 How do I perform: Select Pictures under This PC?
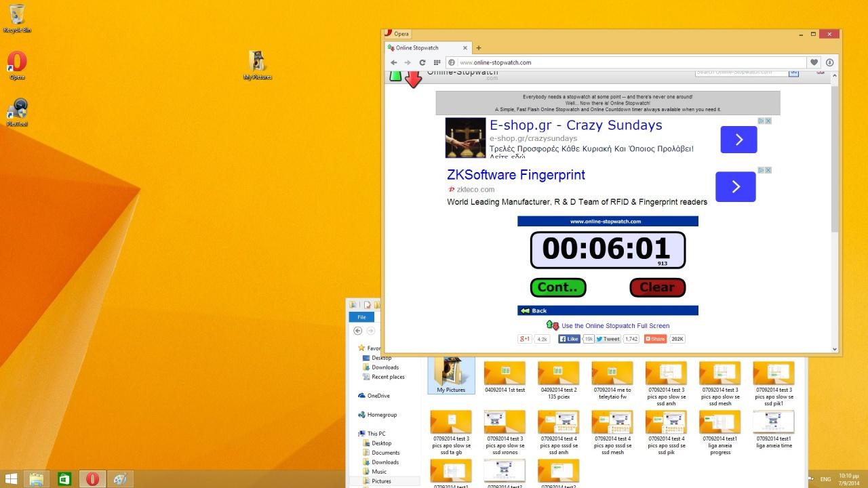(x=381, y=481)
